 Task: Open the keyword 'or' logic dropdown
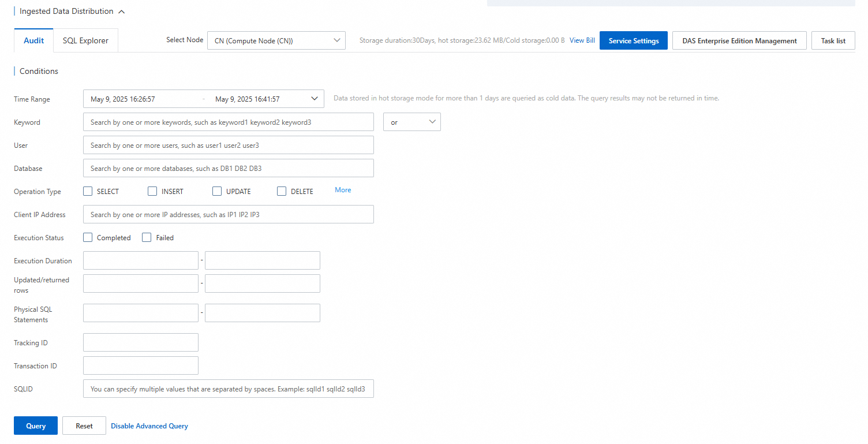point(412,122)
